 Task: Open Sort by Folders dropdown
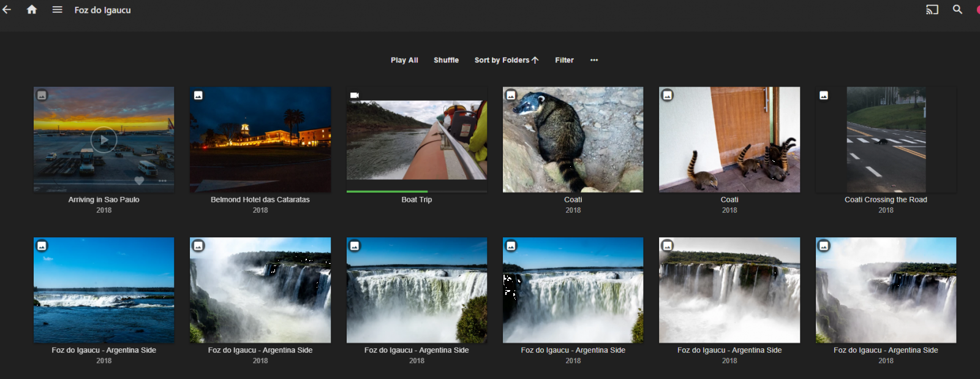point(506,60)
